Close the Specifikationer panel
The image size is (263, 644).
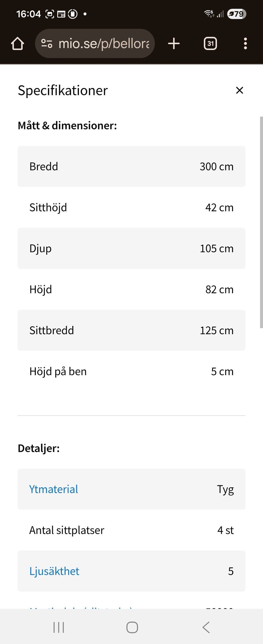239,90
